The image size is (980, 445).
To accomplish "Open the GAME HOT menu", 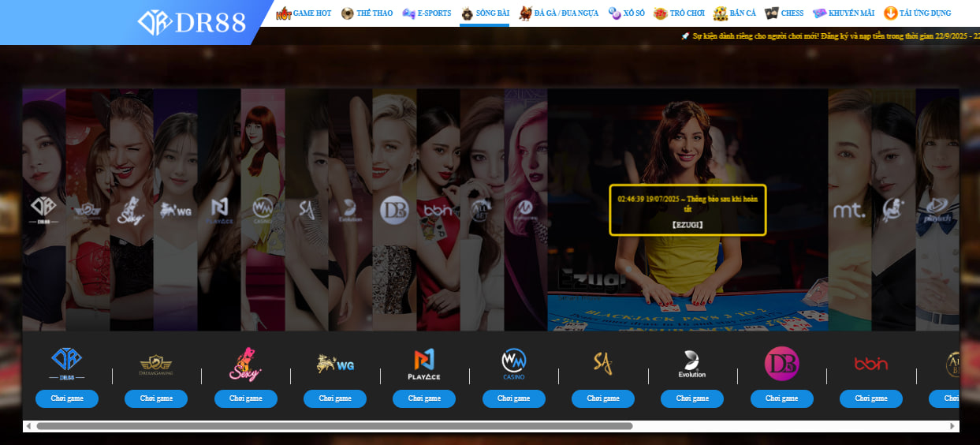I will (x=304, y=13).
